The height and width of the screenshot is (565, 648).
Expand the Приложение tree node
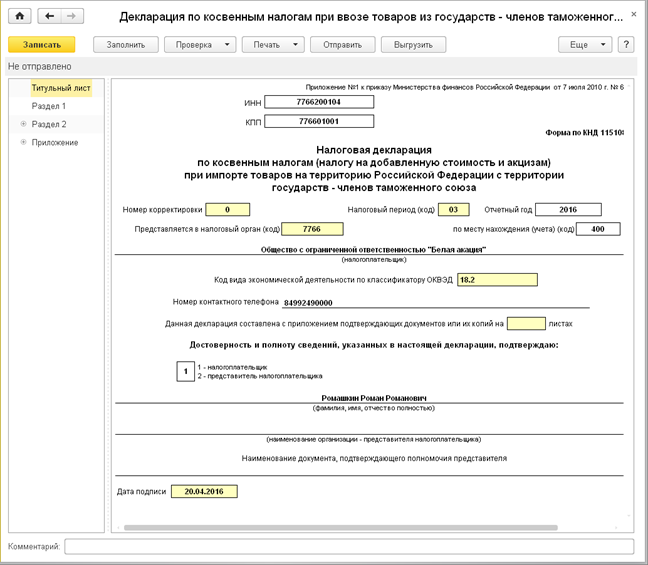coord(24,142)
